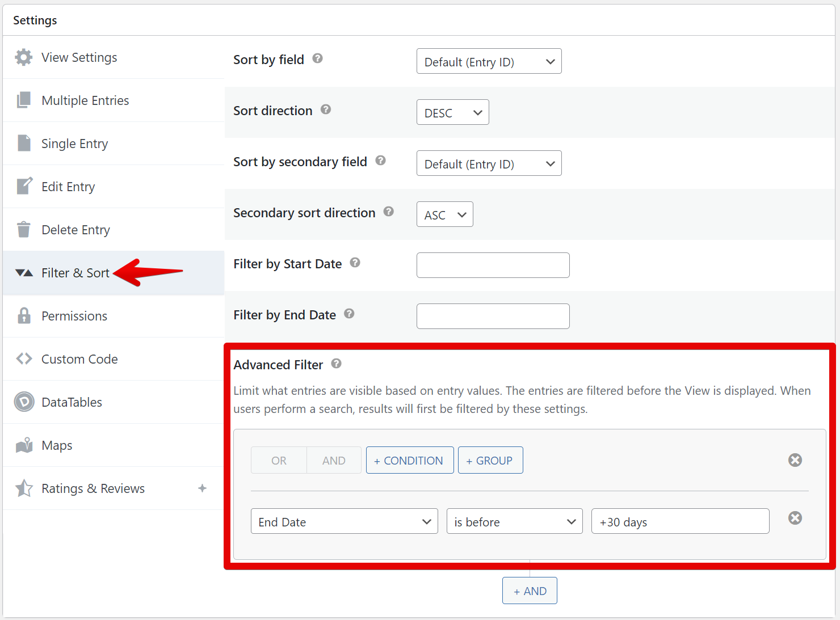Remove the End Date filter condition row
840x620 pixels.
tap(795, 518)
